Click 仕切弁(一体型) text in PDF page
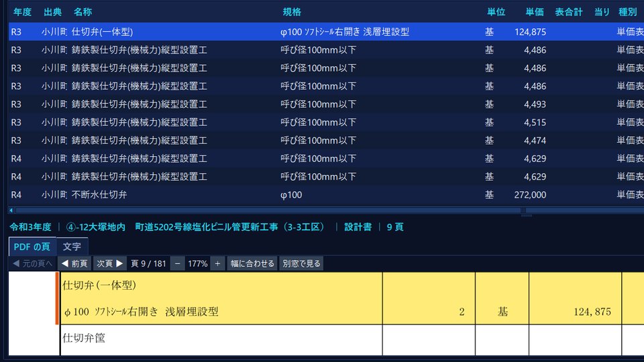The image size is (644, 362). coord(99,286)
